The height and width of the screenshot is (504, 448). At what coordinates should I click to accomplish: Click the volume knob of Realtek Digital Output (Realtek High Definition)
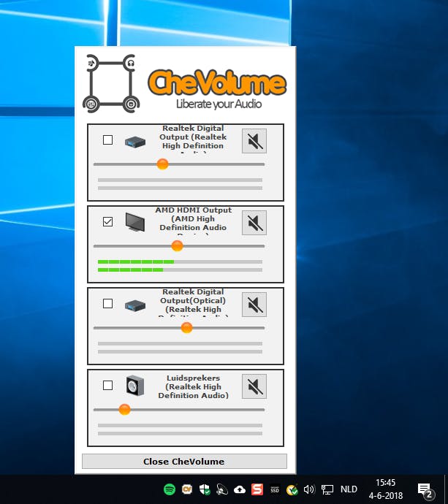coord(162,164)
